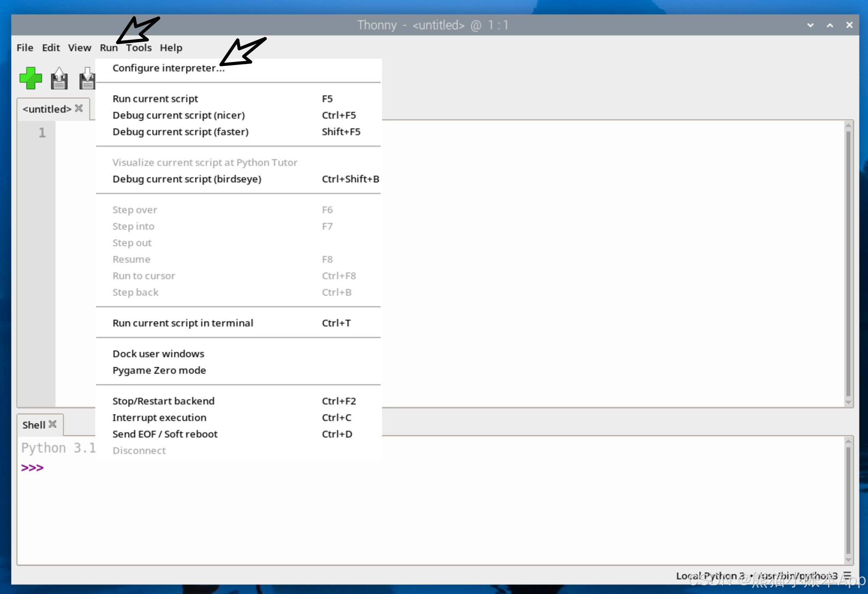
Task: Click the Save file toolbar icon
Action: [87, 78]
